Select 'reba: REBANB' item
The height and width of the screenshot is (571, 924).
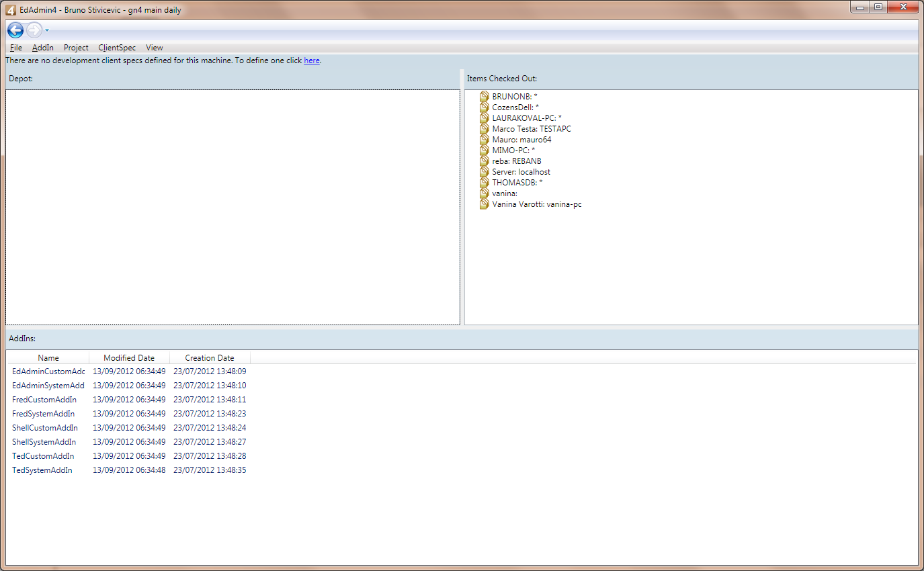pyautogui.click(x=517, y=161)
